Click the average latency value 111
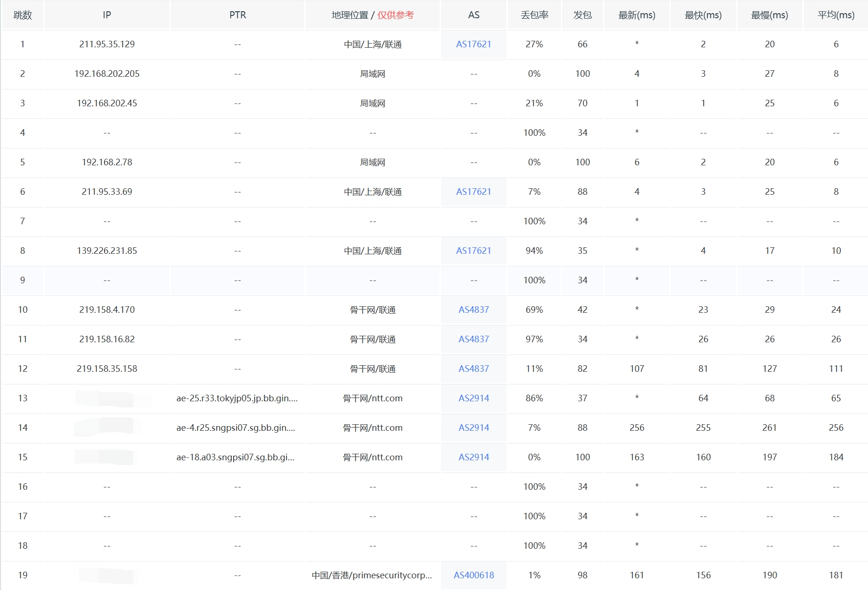Screen dimensions: 868x590 coord(836,369)
